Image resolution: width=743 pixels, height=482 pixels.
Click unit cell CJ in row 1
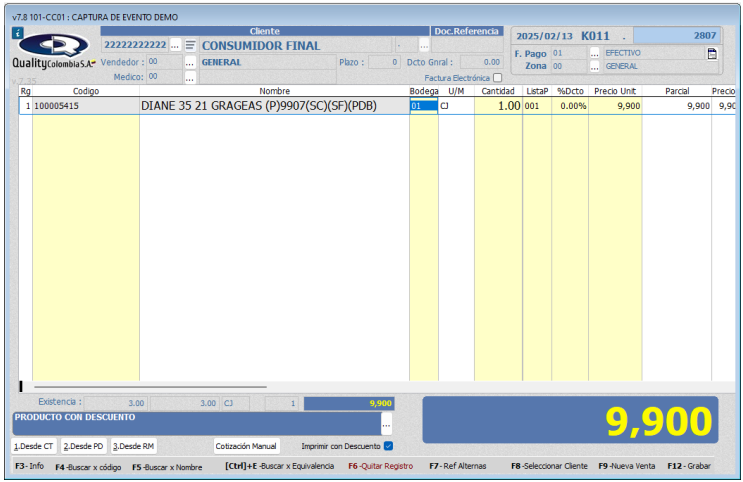pos(456,106)
